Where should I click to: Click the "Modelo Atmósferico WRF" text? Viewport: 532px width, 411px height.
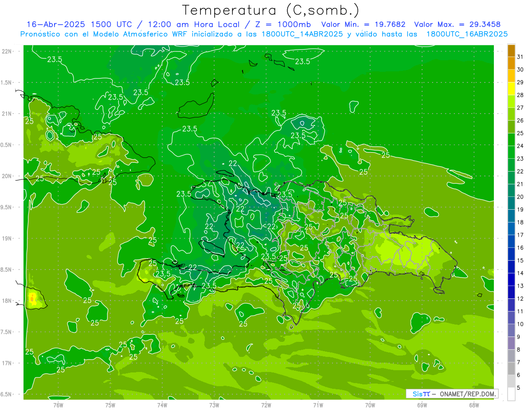coord(141,34)
